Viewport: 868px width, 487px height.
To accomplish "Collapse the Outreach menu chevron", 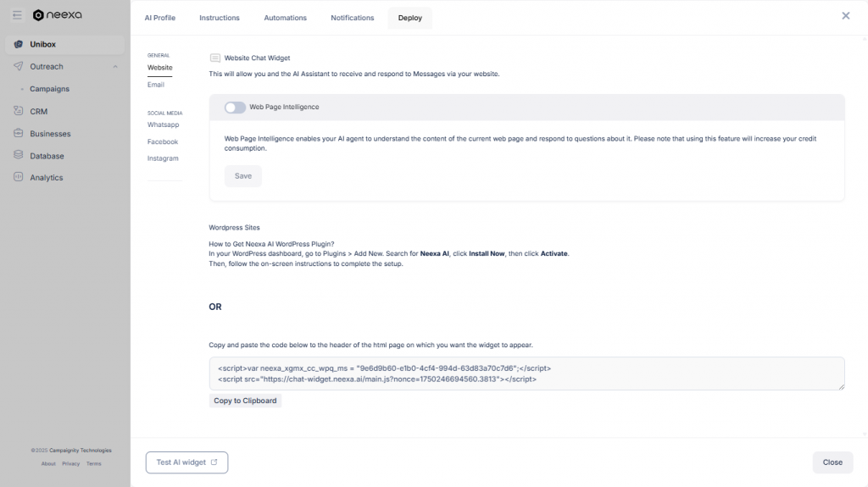I will point(115,67).
